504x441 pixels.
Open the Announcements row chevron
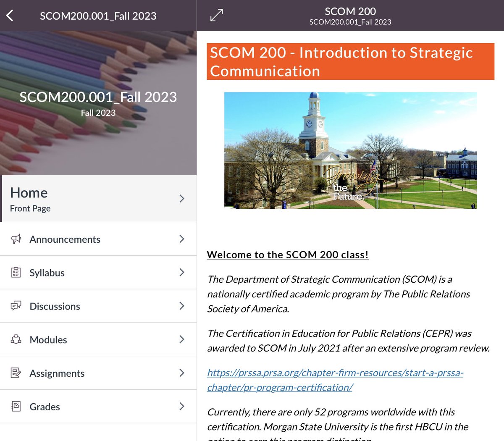point(182,239)
